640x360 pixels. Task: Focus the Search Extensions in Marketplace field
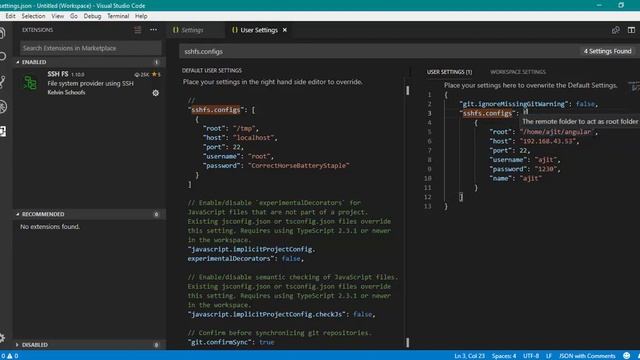click(x=91, y=48)
